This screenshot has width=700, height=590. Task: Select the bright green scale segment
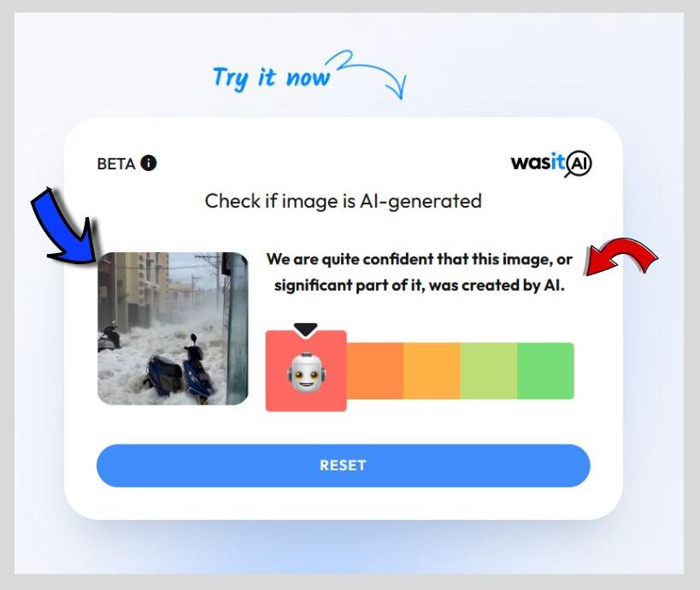point(545,371)
